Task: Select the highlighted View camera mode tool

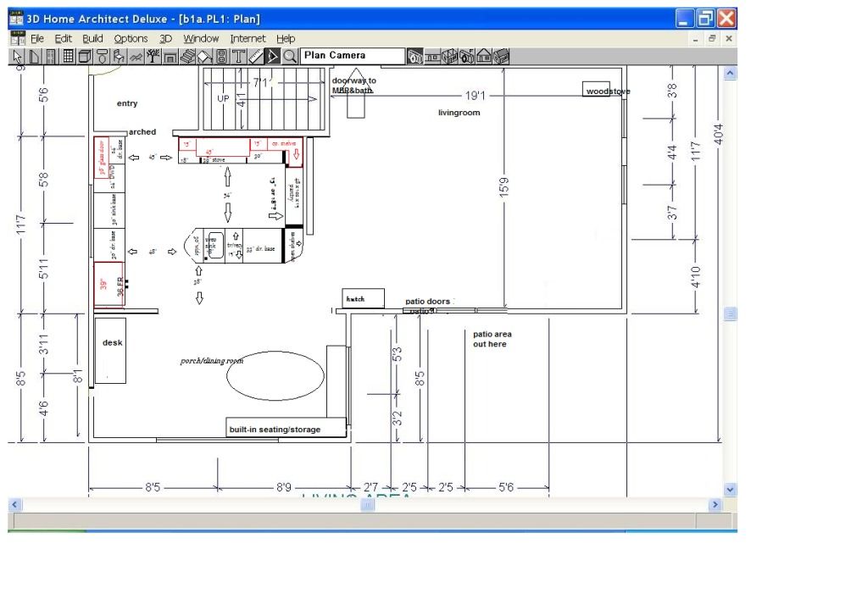Action: (x=272, y=57)
